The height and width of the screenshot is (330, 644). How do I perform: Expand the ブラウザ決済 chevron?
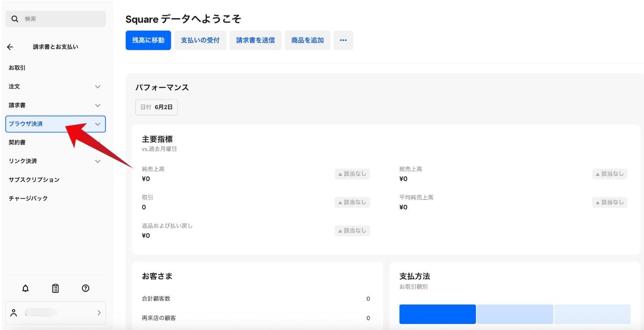[x=98, y=124]
